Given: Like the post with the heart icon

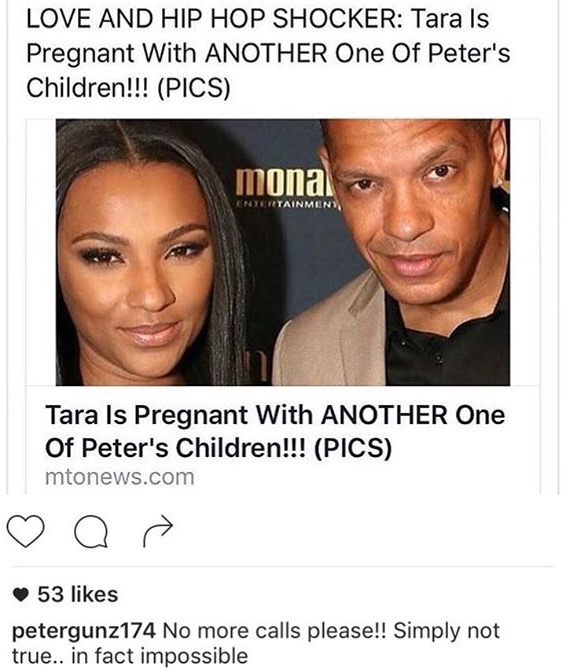Looking at the screenshot, I should [x=26, y=531].
